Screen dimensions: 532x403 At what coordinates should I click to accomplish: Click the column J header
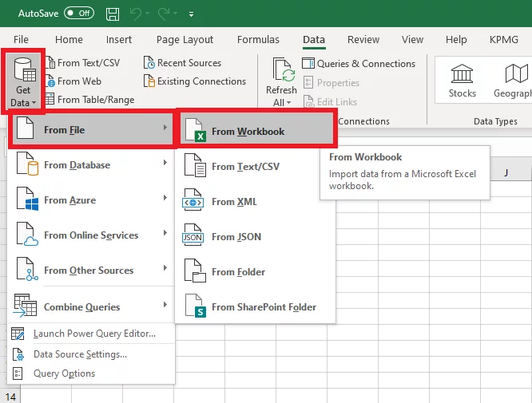506,172
